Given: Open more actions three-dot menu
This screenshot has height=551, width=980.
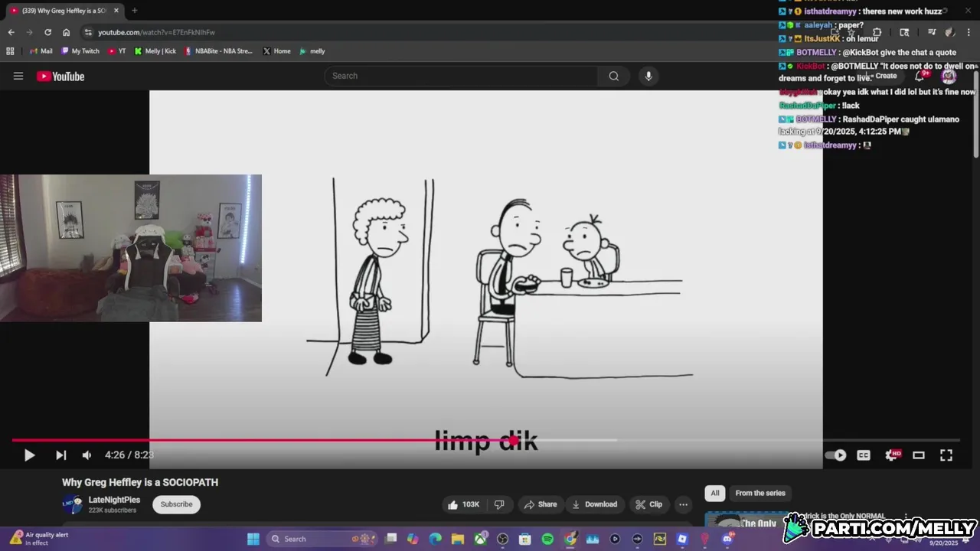Looking at the screenshot, I should [x=683, y=504].
